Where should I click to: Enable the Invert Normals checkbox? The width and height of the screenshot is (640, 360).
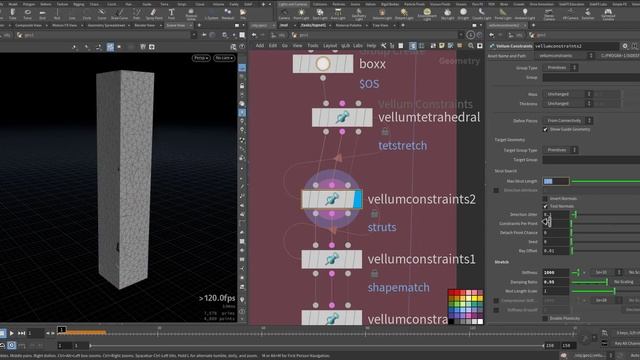(545, 198)
